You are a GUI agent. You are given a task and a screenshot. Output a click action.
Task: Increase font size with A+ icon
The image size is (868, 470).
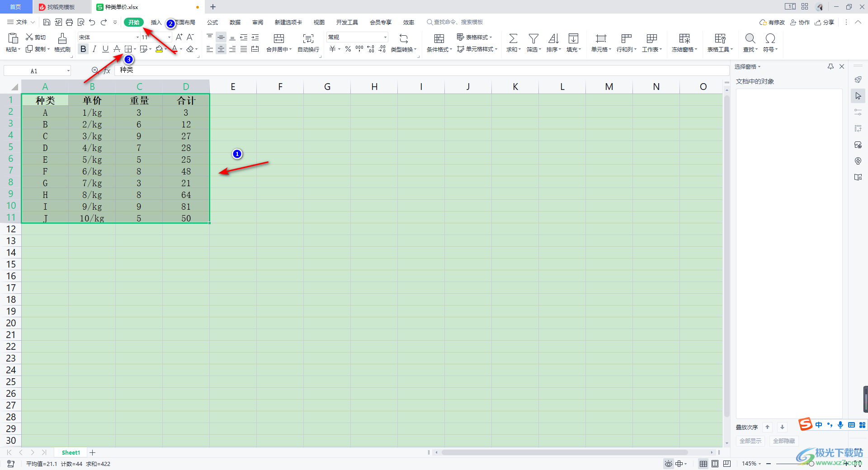pos(179,37)
